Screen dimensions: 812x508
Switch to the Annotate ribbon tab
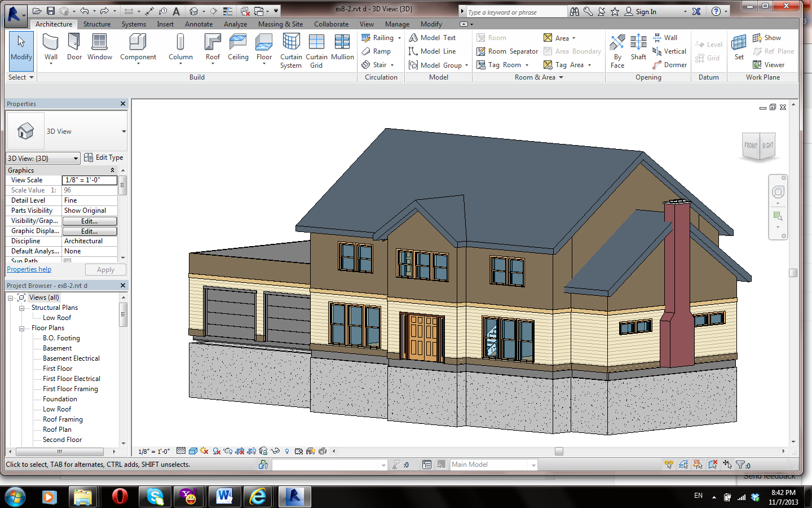pos(198,24)
